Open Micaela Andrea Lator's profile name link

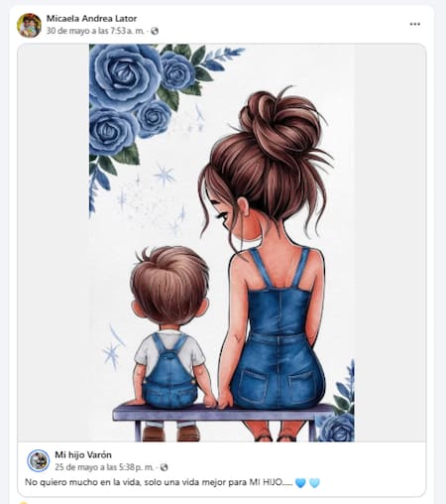[x=91, y=19]
